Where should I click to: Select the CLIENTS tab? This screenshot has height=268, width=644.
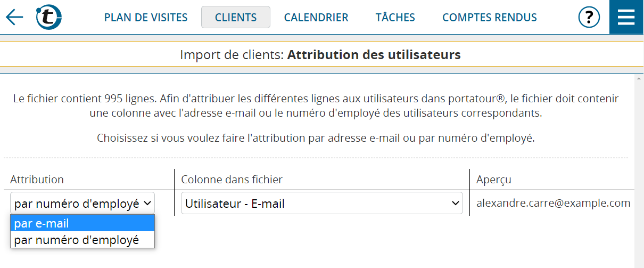pos(236,18)
